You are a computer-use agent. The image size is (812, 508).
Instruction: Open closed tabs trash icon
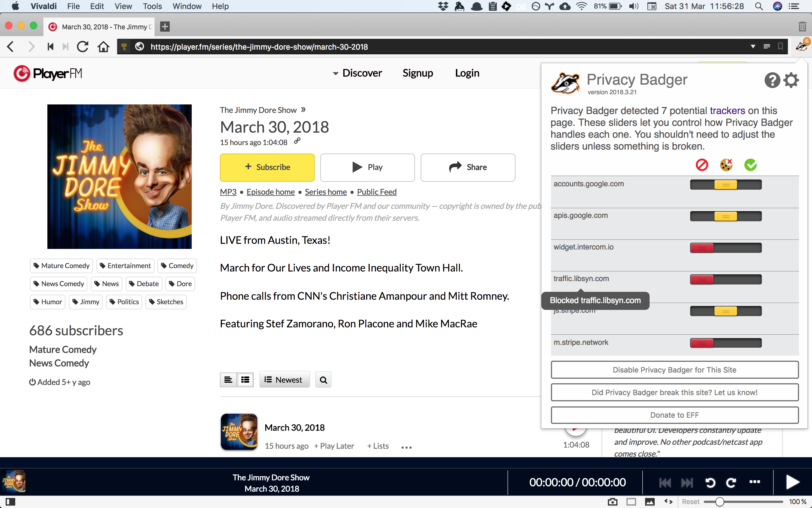(802, 27)
